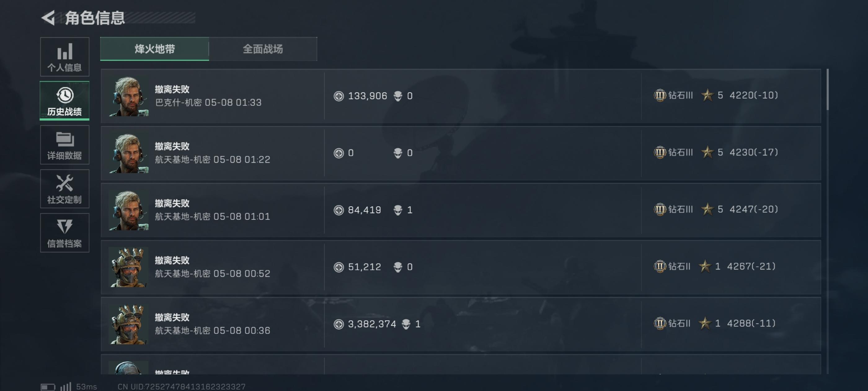Click the operator avatar on 01:01 match
Image resolution: width=868 pixels, height=391 pixels.
pyautogui.click(x=128, y=210)
